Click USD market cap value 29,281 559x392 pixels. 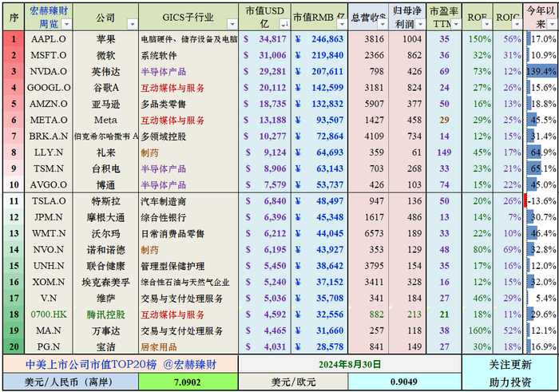pos(265,71)
